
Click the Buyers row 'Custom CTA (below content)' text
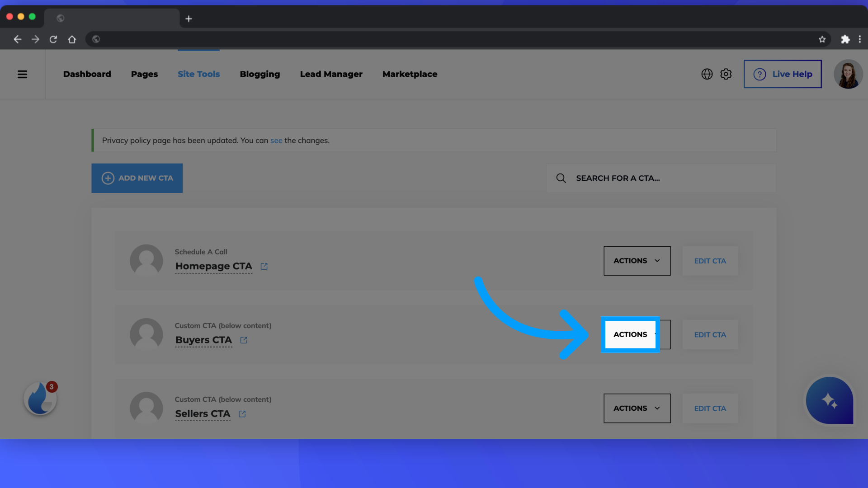pyautogui.click(x=223, y=325)
